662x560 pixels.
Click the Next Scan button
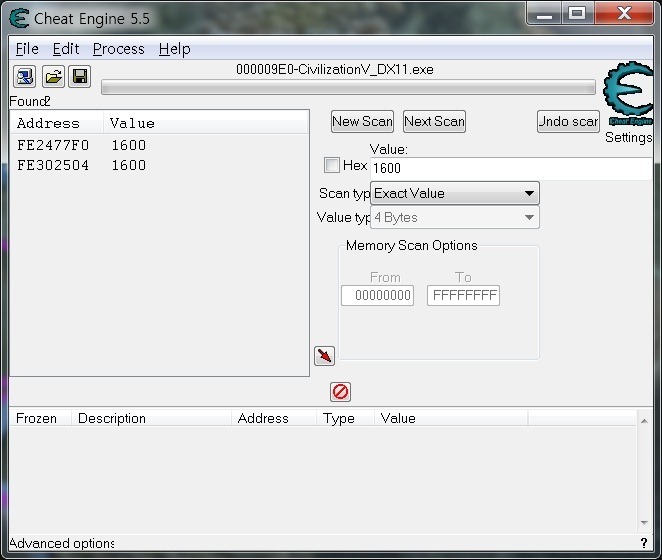coord(434,122)
